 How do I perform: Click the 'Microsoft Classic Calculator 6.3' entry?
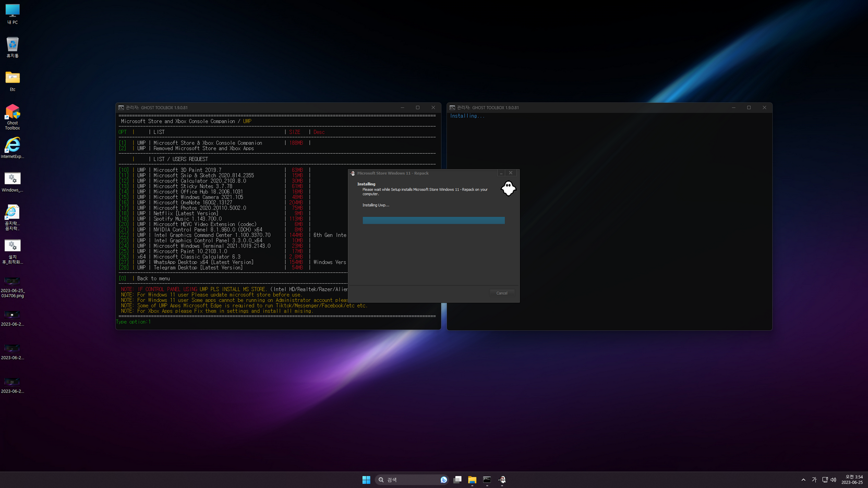coord(197,257)
